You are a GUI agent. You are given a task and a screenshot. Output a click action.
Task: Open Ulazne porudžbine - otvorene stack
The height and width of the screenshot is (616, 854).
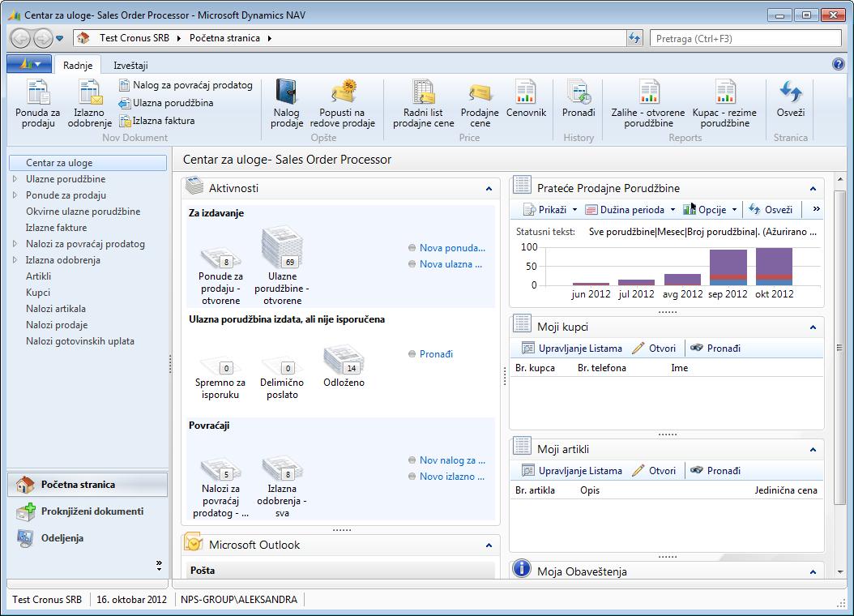click(x=282, y=267)
